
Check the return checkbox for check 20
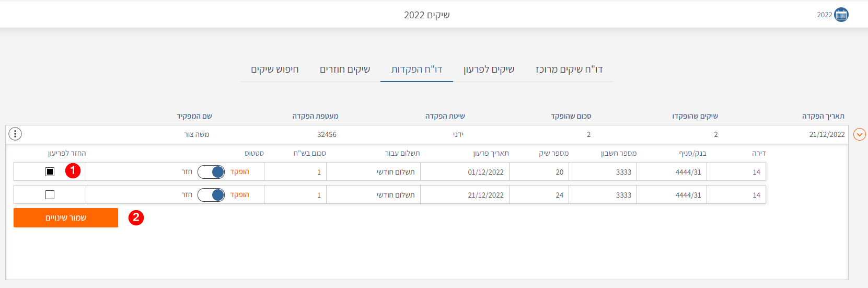(x=50, y=171)
